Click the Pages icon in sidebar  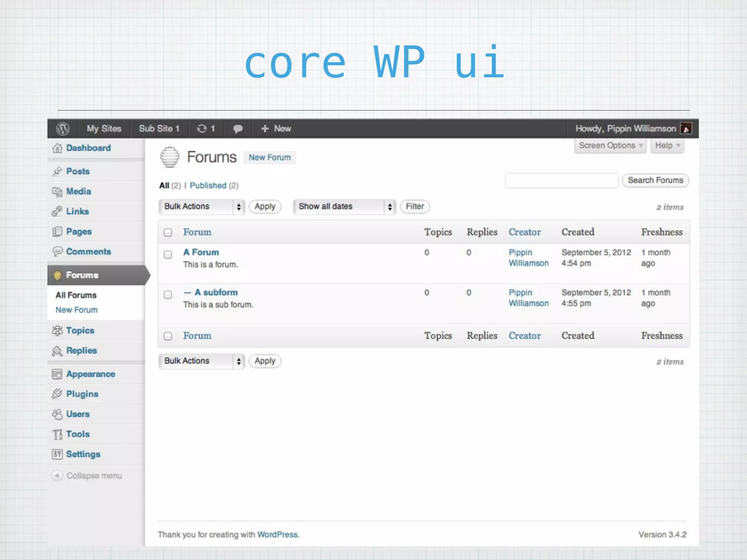pyautogui.click(x=57, y=232)
